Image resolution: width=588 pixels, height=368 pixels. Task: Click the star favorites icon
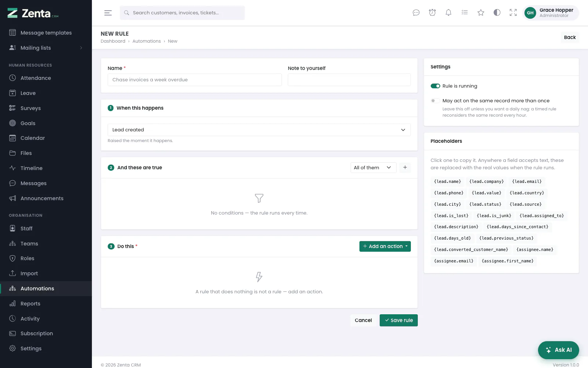pyautogui.click(x=481, y=13)
